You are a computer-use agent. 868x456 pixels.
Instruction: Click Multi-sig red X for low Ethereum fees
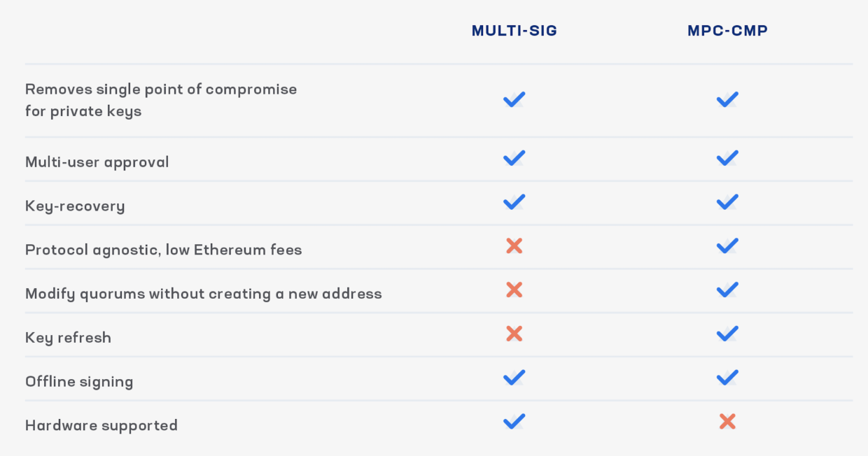point(514,246)
